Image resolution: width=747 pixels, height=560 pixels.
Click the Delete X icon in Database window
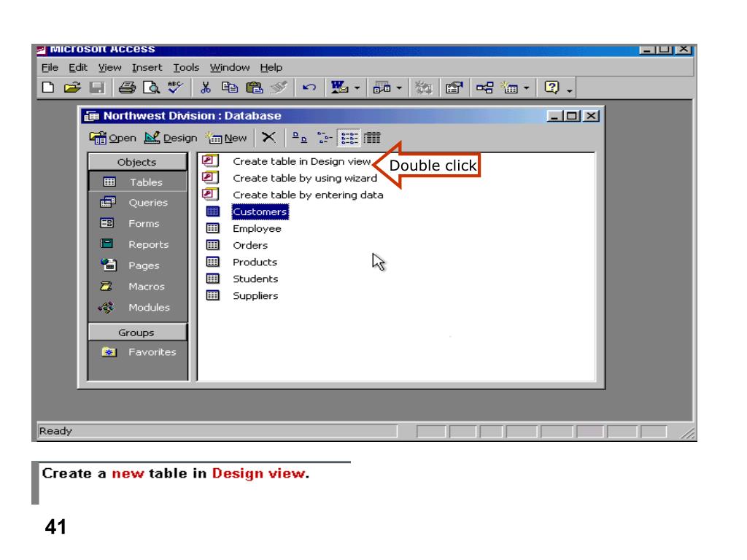[x=268, y=138]
